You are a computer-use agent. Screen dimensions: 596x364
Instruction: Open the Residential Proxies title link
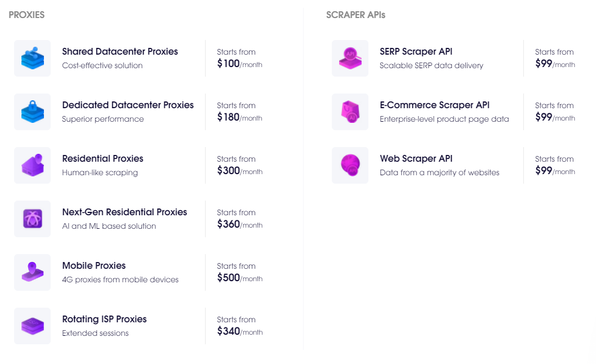click(103, 158)
